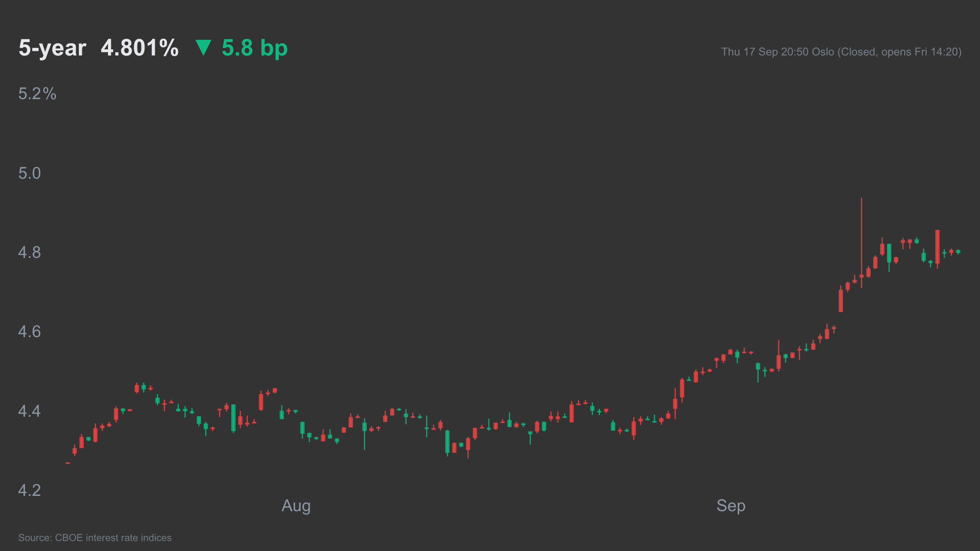Click the 5.8 bp change text
The width and height of the screenshot is (980, 551).
click(255, 48)
